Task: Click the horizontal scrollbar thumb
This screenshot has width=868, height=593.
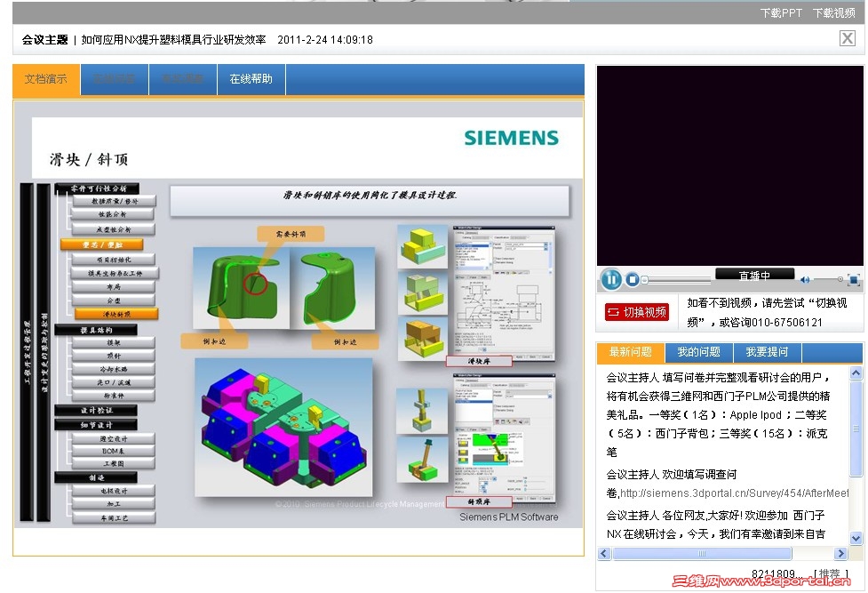Action: 702,553
